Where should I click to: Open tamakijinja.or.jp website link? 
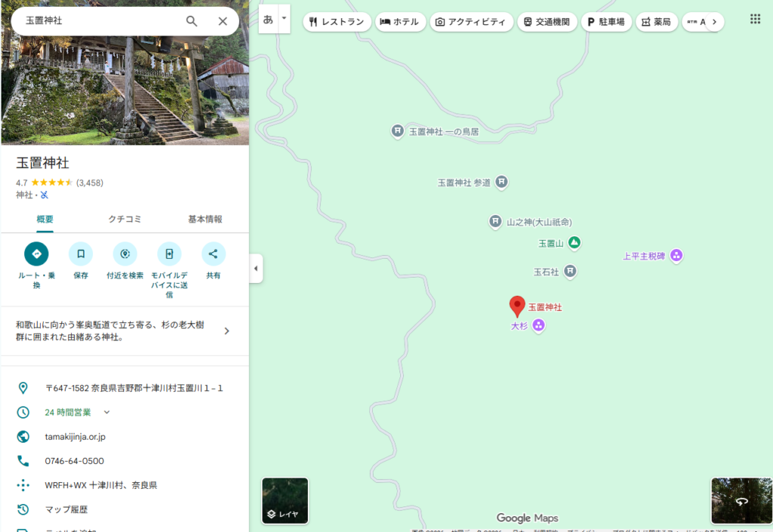pyautogui.click(x=75, y=437)
